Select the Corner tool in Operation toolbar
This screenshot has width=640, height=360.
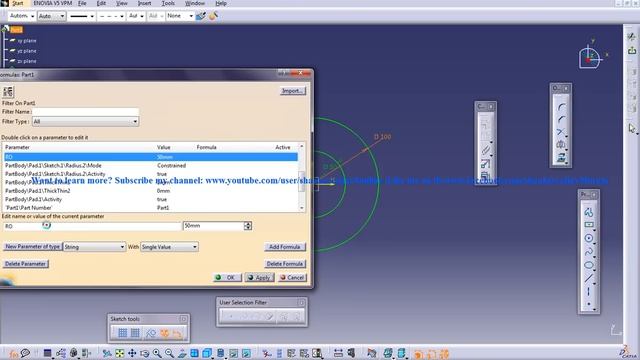(562, 107)
